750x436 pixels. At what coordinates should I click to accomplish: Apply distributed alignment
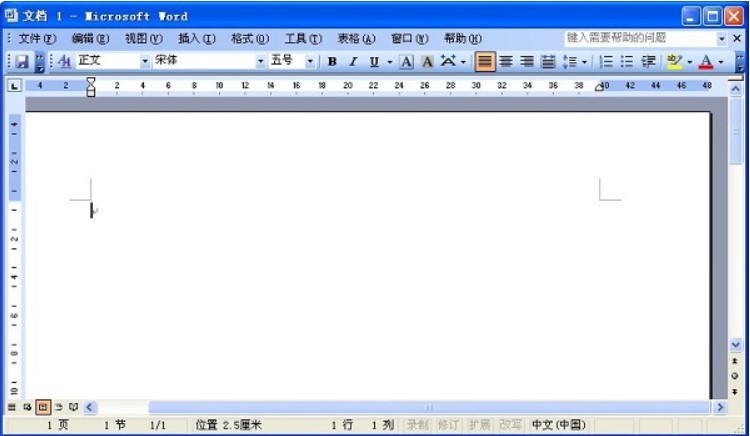pos(548,61)
